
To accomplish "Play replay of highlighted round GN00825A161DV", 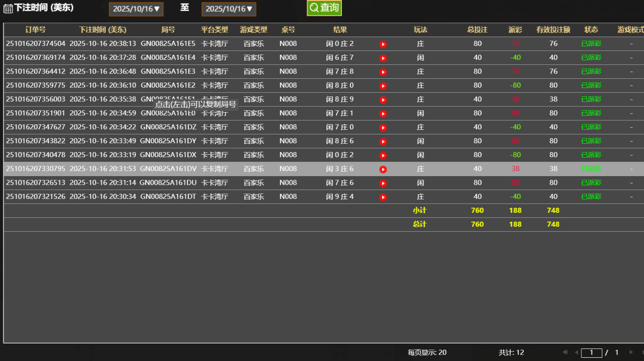I will point(383,169).
